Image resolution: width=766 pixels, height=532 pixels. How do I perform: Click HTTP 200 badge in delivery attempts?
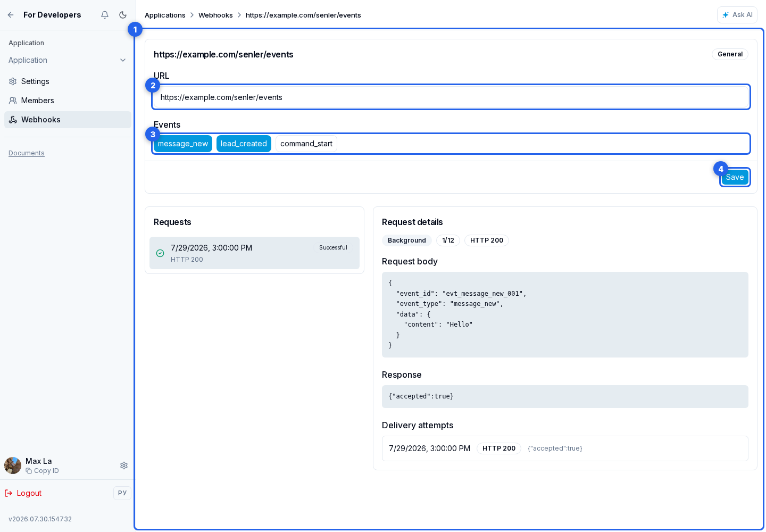coord(499,448)
